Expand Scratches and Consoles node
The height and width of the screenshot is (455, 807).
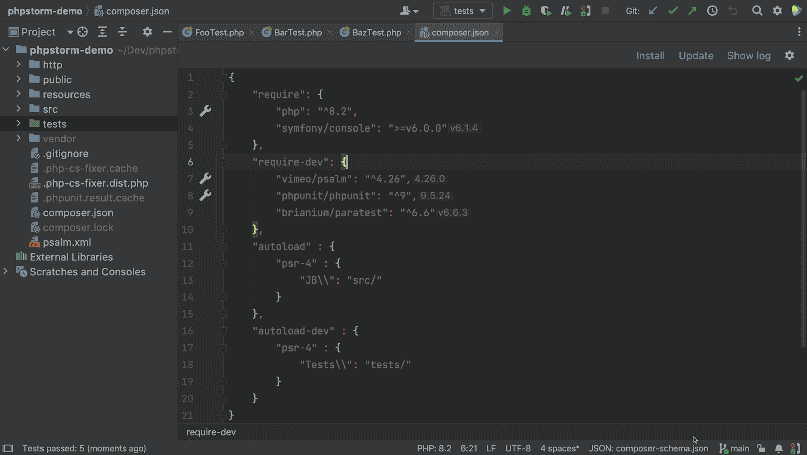[x=6, y=271]
